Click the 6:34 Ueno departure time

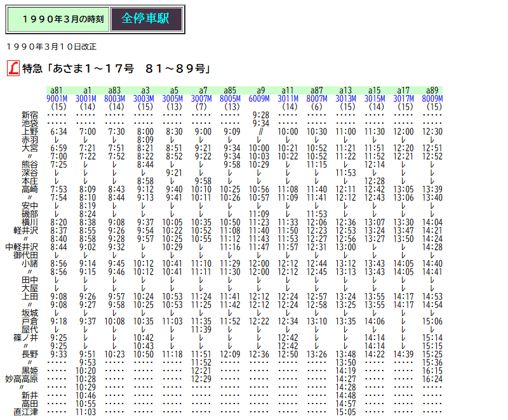(58, 132)
